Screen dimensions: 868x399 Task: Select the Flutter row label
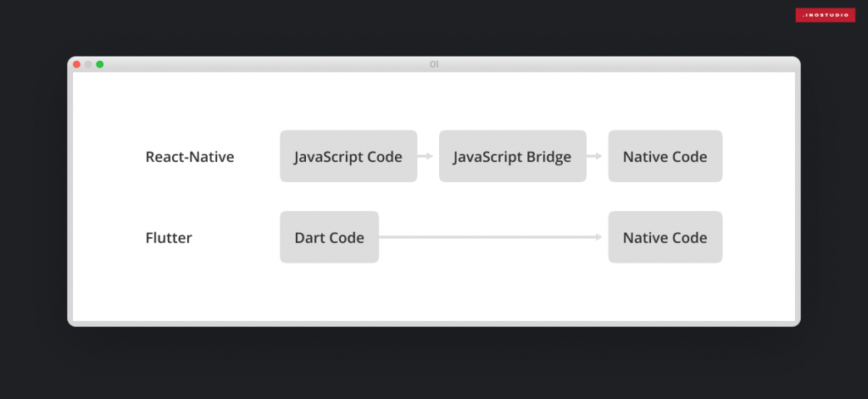(x=169, y=238)
